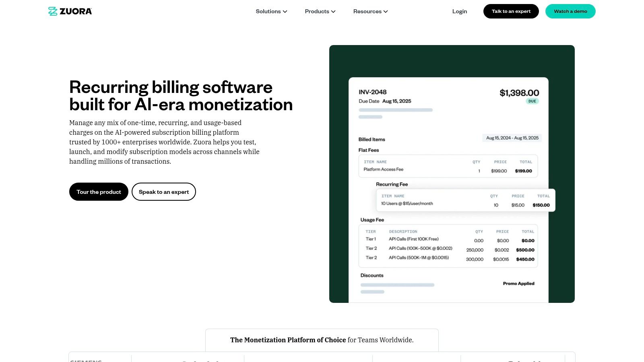The width and height of the screenshot is (644, 362).
Task: Select the invoice preview image
Action: pyautogui.click(x=452, y=174)
